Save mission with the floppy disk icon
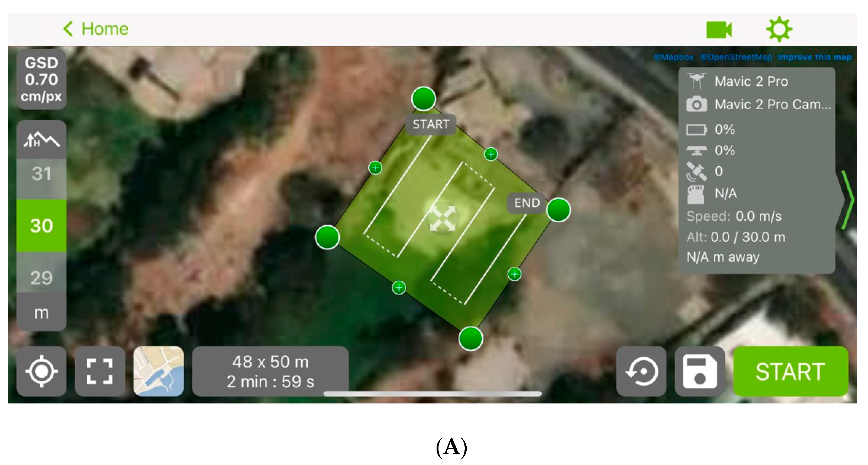 click(x=700, y=371)
